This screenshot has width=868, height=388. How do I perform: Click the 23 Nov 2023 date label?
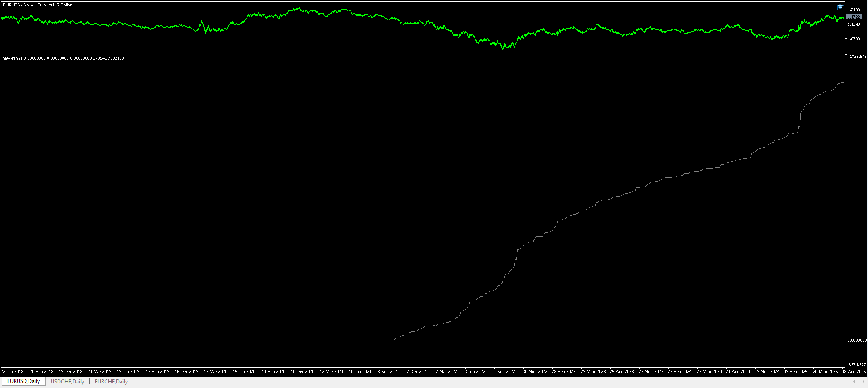pyautogui.click(x=651, y=372)
